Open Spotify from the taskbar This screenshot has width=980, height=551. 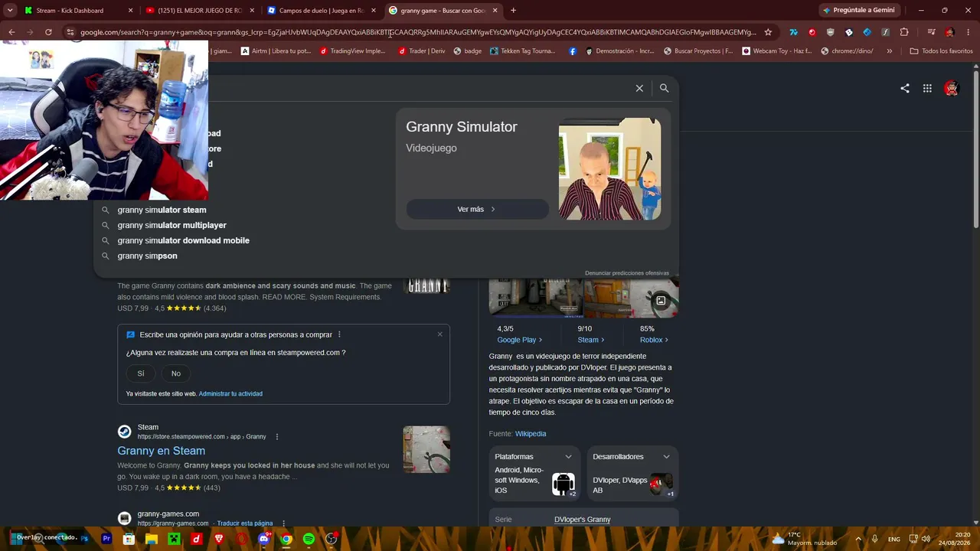click(309, 539)
